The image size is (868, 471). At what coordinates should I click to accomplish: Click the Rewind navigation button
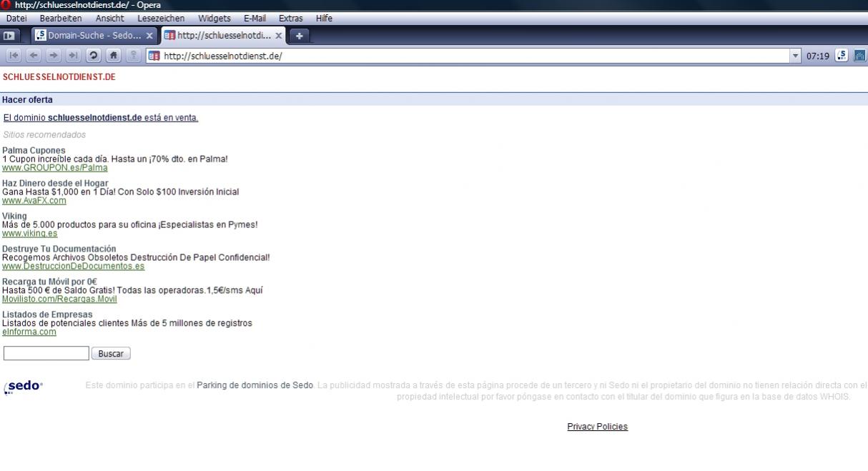(x=14, y=55)
